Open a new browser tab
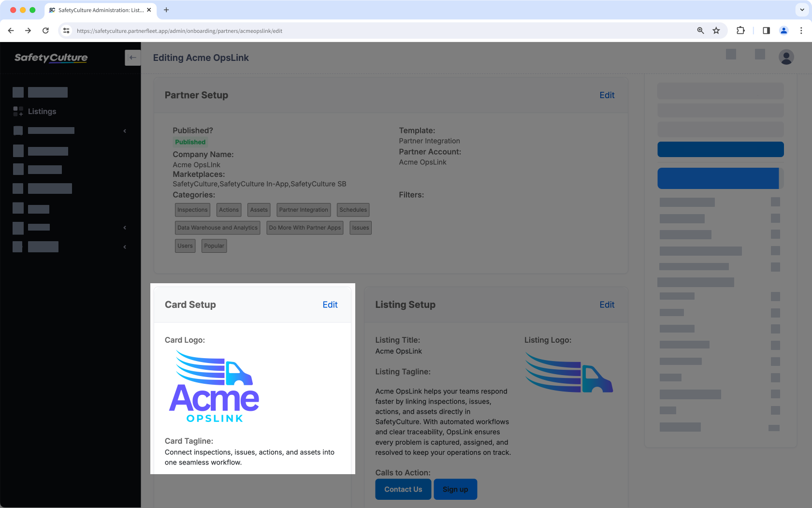This screenshot has width=812, height=508. 166,10
